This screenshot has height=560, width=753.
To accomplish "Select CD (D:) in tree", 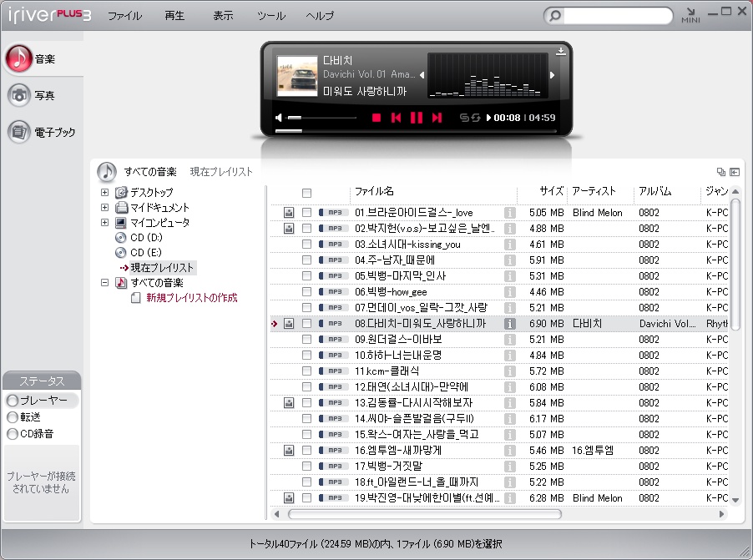I will (x=146, y=237).
